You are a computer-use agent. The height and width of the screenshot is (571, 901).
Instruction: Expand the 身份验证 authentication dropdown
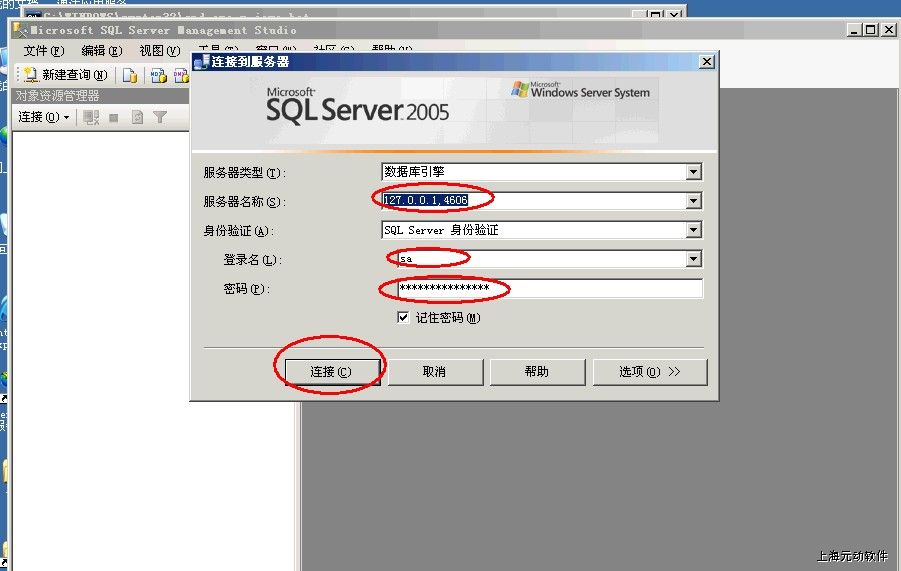[x=693, y=230]
